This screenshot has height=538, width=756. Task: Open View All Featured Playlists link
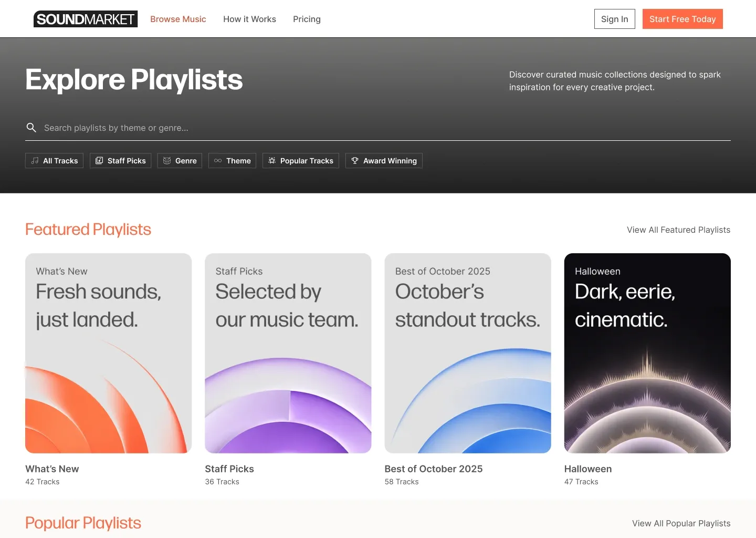678,230
